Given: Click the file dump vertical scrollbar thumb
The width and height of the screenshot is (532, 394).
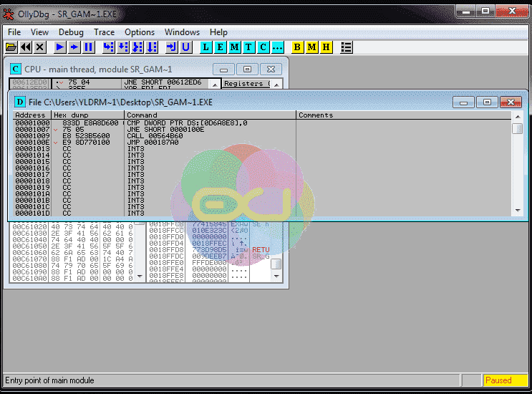Looking at the screenshot, I should pyautogui.click(x=518, y=129).
